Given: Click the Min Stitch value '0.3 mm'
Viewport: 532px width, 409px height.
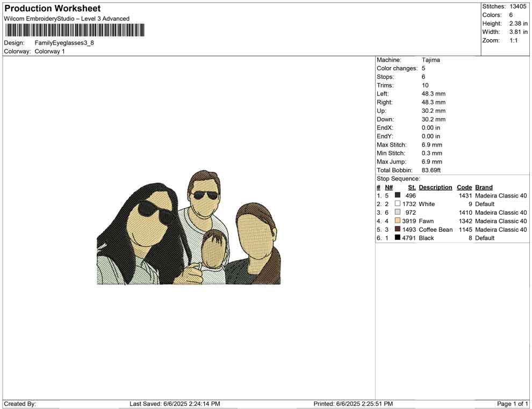Looking at the screenshot, I should click(432, 153).
